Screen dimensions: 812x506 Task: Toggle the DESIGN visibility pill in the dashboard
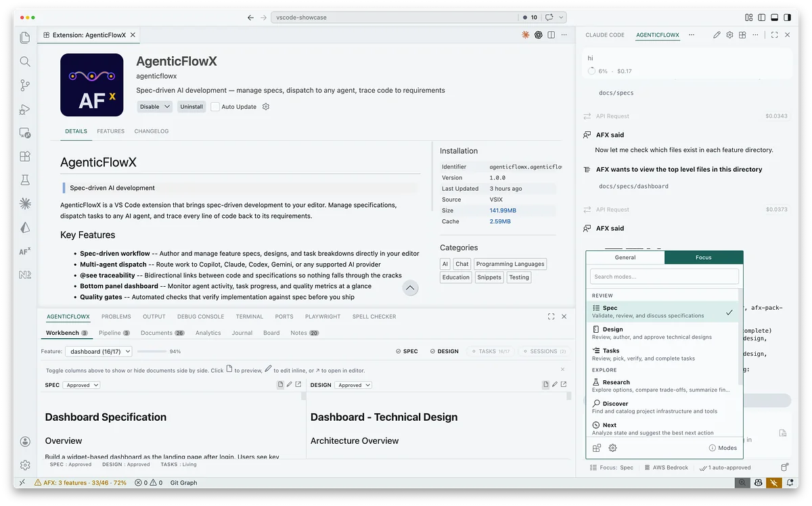444,351
